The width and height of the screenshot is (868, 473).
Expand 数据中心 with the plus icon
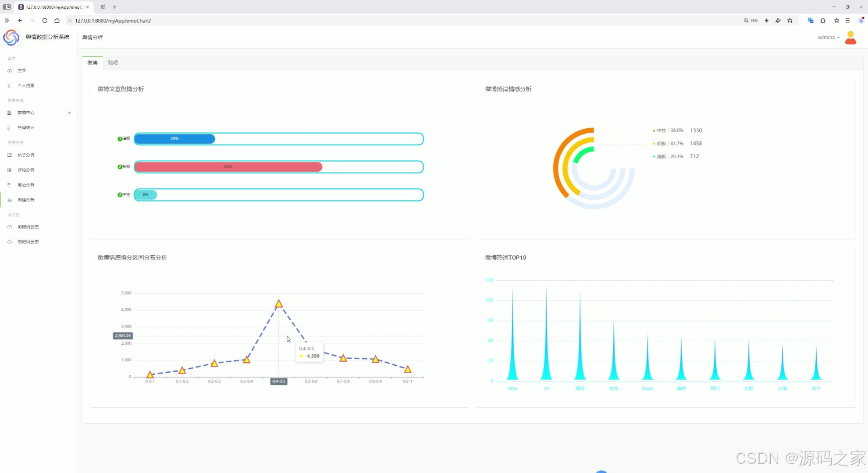click(69, 113)
